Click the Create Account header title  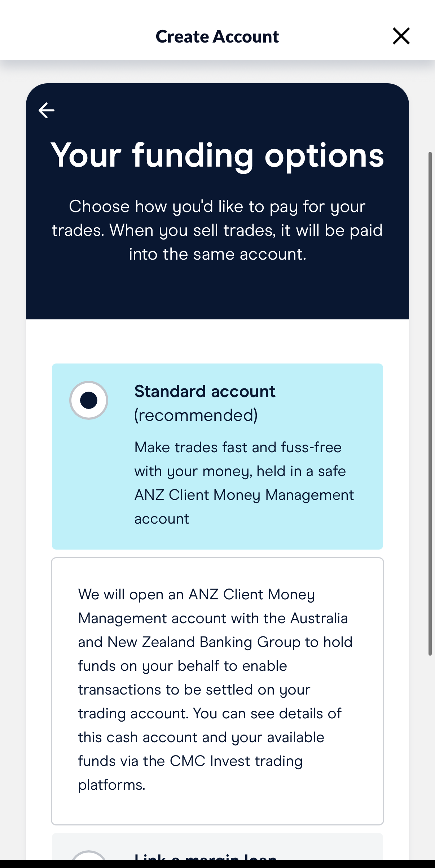tap(217, 36)
